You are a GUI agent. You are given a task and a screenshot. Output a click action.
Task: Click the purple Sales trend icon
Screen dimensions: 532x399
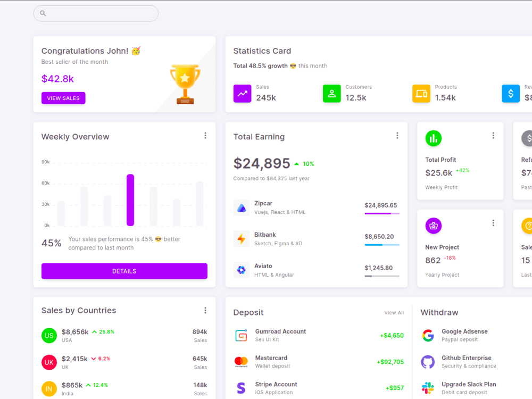[x=242, y=93]
